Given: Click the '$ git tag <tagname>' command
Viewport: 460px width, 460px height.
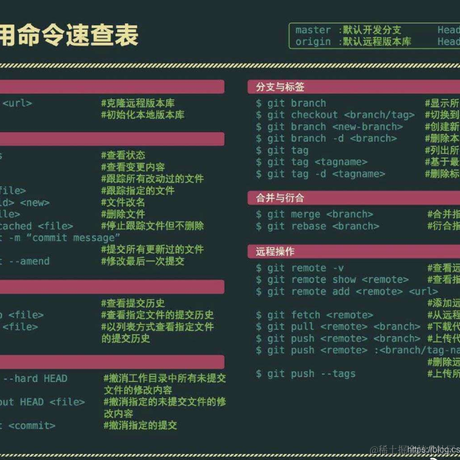Looking at the screenshot, I should tap(311, 162).
